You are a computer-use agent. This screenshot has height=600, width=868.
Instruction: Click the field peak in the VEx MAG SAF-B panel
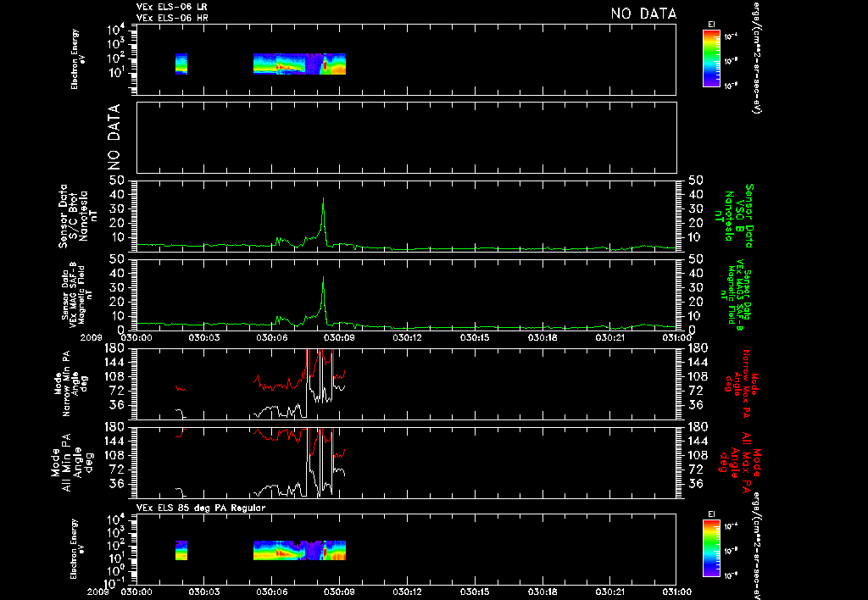(323, 278)
